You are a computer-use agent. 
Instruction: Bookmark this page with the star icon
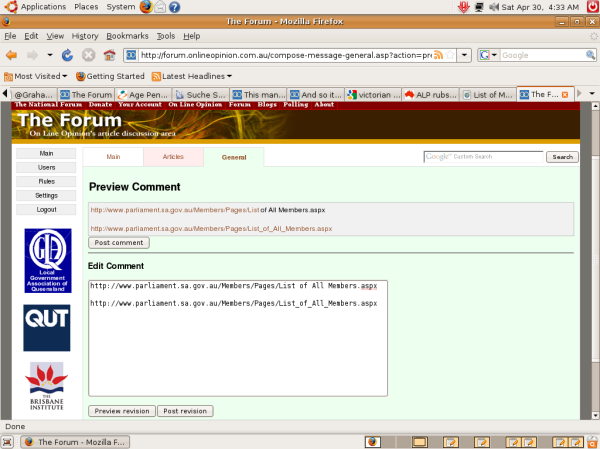tap(450, 55)
